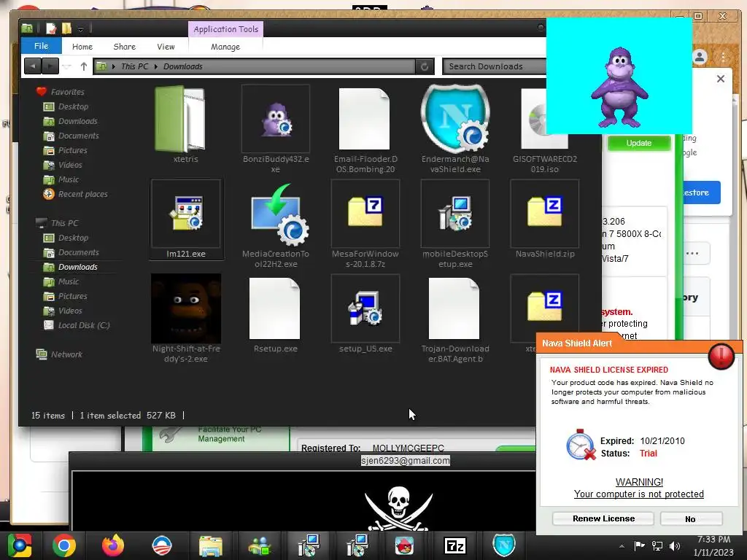Open 7-Zip from the taskbar
This screenshot has width=747, height=560.
click(x=455, y=545)
